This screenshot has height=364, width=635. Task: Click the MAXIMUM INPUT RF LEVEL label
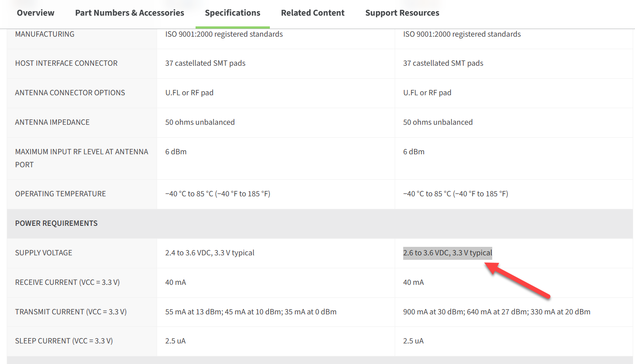81,158
